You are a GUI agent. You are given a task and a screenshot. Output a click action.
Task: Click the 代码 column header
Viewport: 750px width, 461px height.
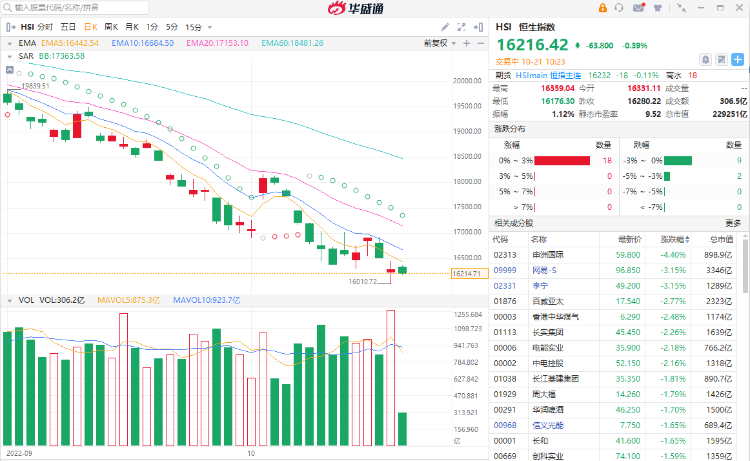coord(500,240)
